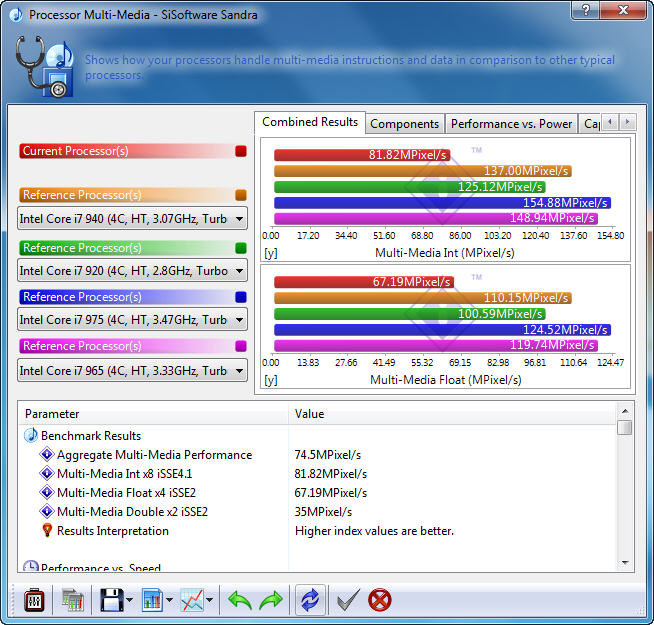
Task: Go back with the green left arrow
Action: pyautogui.click(x=239, y=600)
